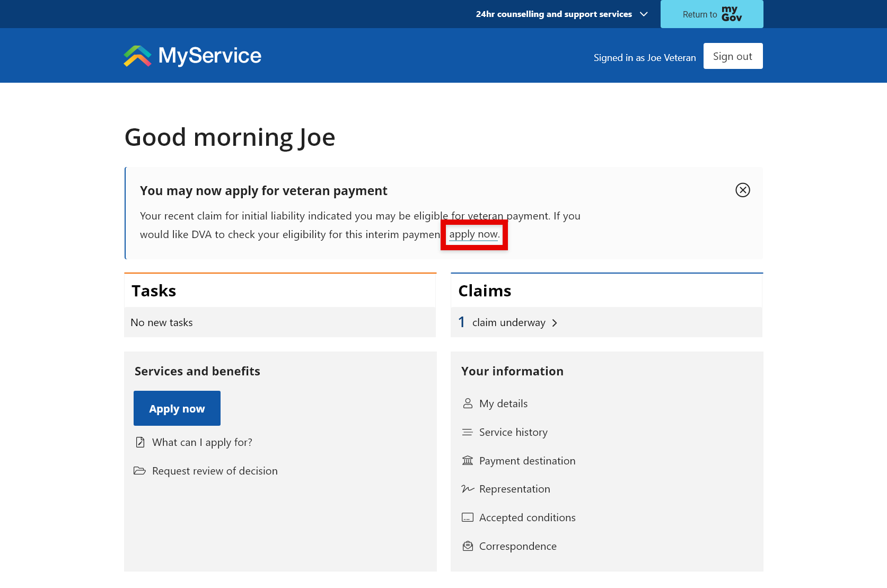The height and width of the screenshot is (588, 887).
Task: Click the 'Services and benefits' heading
Action: pos(197,371)
